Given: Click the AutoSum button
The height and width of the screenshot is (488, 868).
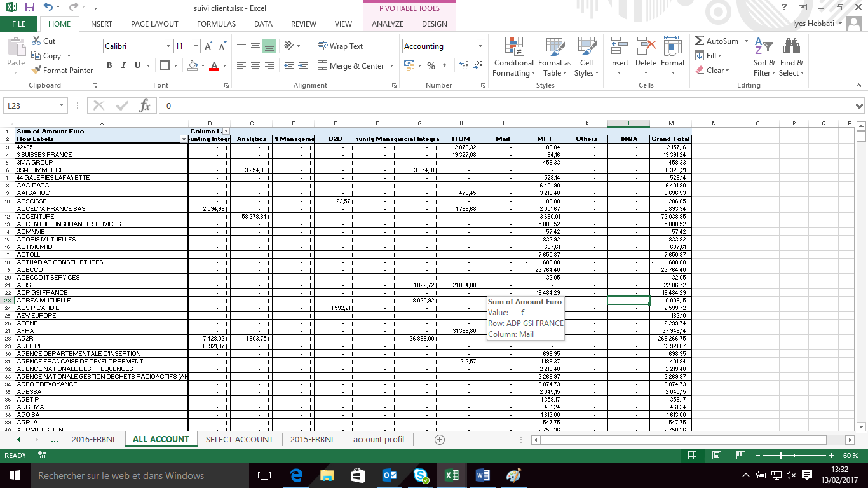Looking at the screenshot, I should (x=717, y=41).
